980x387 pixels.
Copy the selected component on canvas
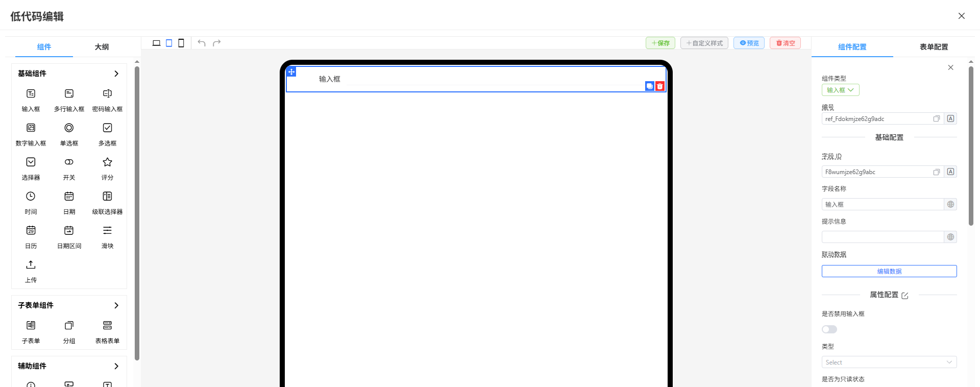point(649,86)
